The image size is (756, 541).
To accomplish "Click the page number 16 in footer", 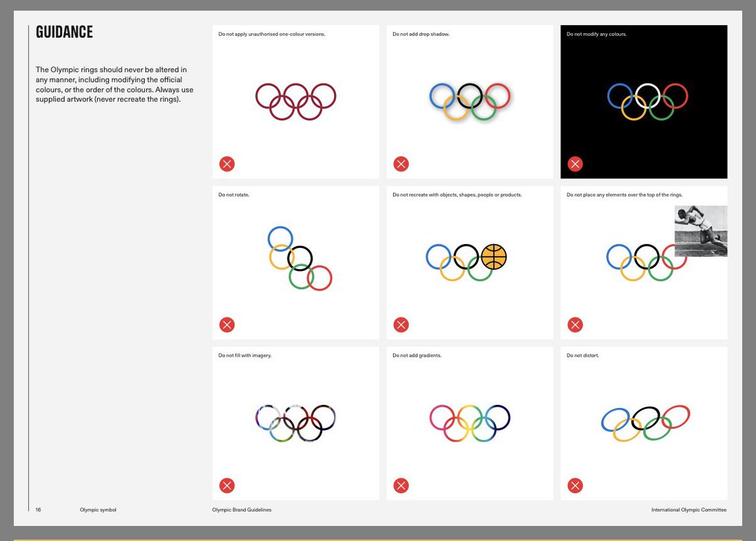I will 38,510.
